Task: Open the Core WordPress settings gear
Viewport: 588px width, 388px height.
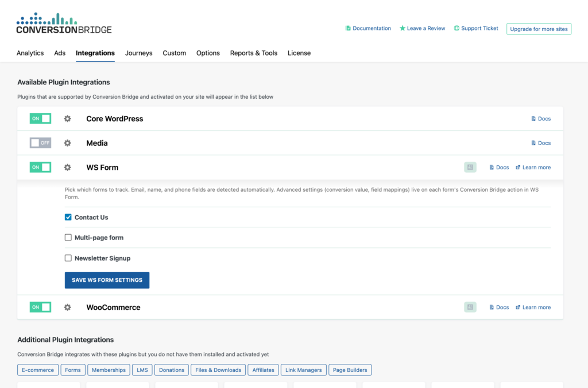Action: (68, 119)
